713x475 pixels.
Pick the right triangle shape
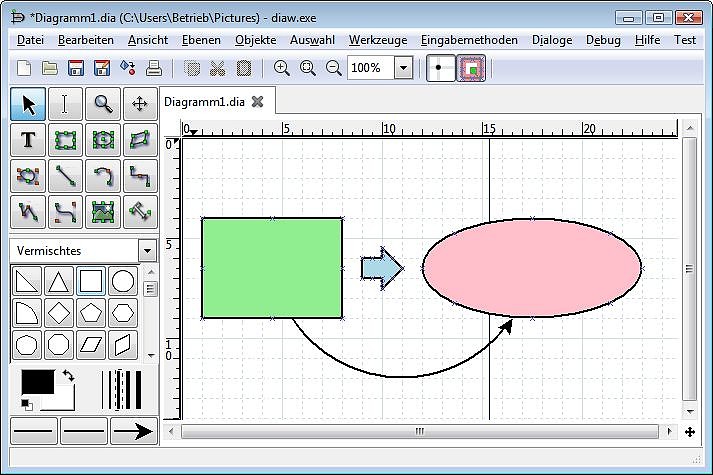coord(27,281)
